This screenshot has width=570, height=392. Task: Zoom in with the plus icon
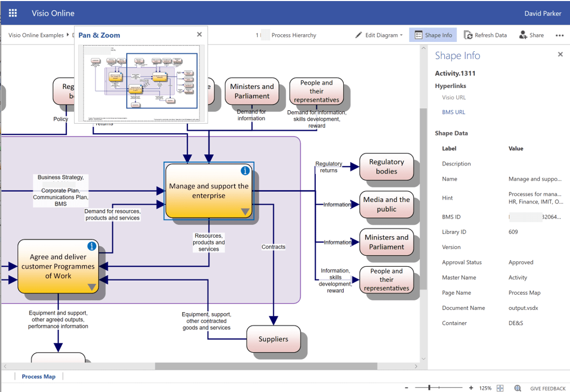[471, 387]
